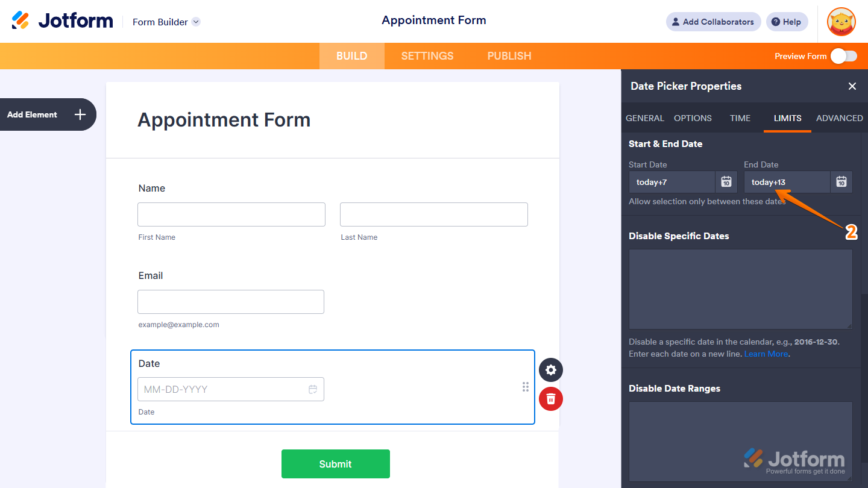This screenshot has height=488, width=868.
Task: Open the Date field's settings gear
Action: click(550, 370)
